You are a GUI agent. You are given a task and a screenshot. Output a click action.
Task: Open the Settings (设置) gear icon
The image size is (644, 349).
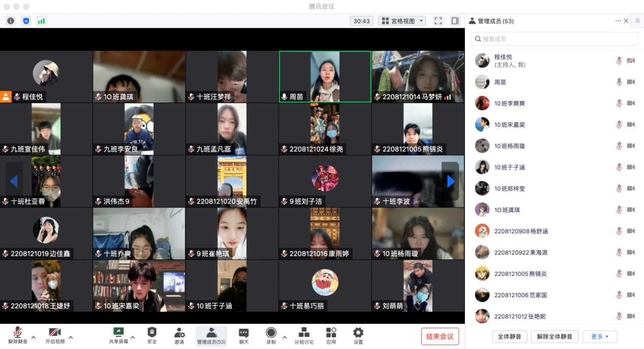coord(358,335)
